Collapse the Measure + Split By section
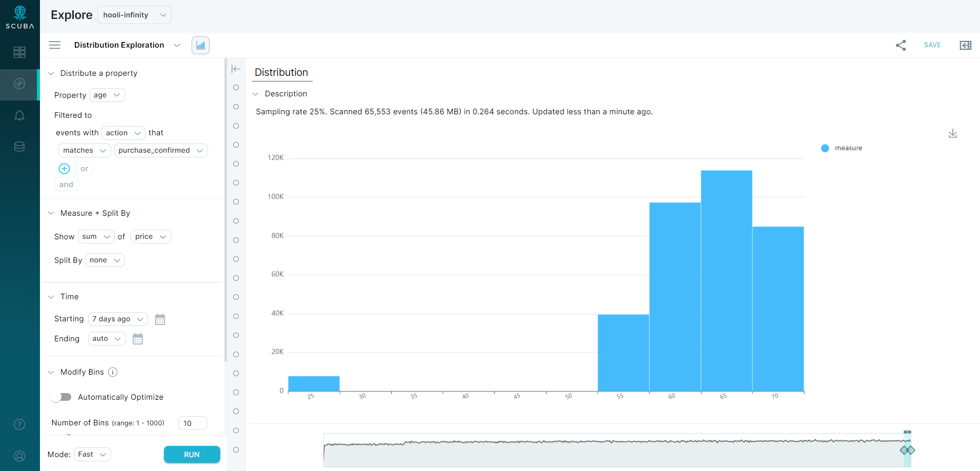 pos(51,213)
